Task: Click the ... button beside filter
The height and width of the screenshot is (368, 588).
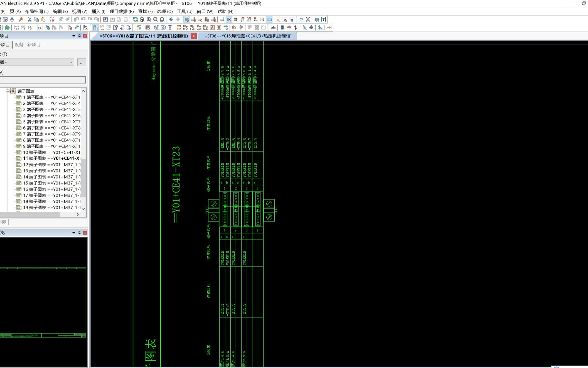Action: coord(82,62)
